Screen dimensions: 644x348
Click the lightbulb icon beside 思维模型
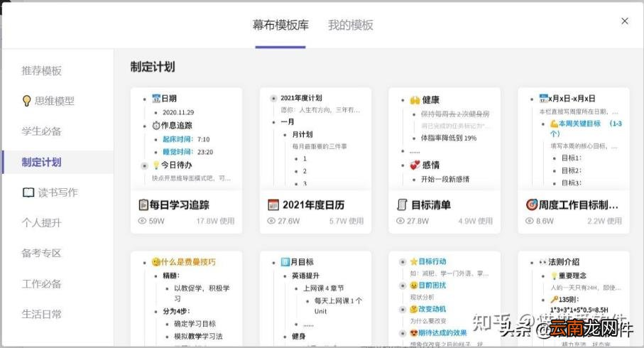[27, 101]
